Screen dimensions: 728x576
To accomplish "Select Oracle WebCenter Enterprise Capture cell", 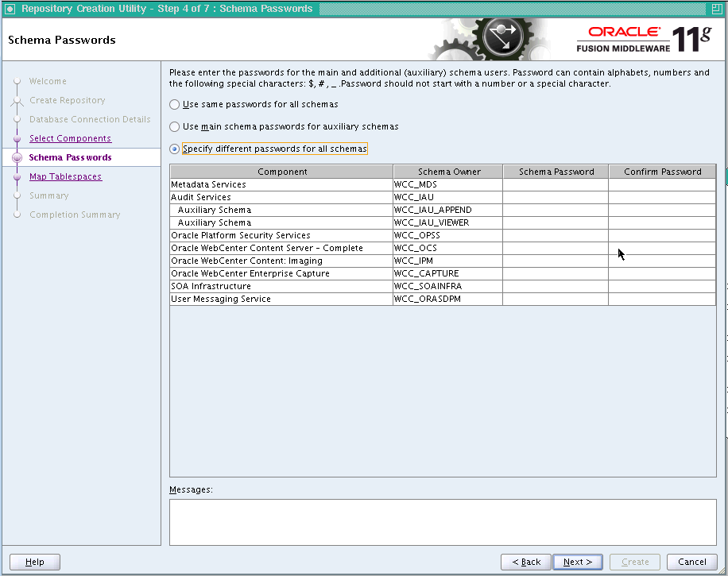I will point(281,273).
